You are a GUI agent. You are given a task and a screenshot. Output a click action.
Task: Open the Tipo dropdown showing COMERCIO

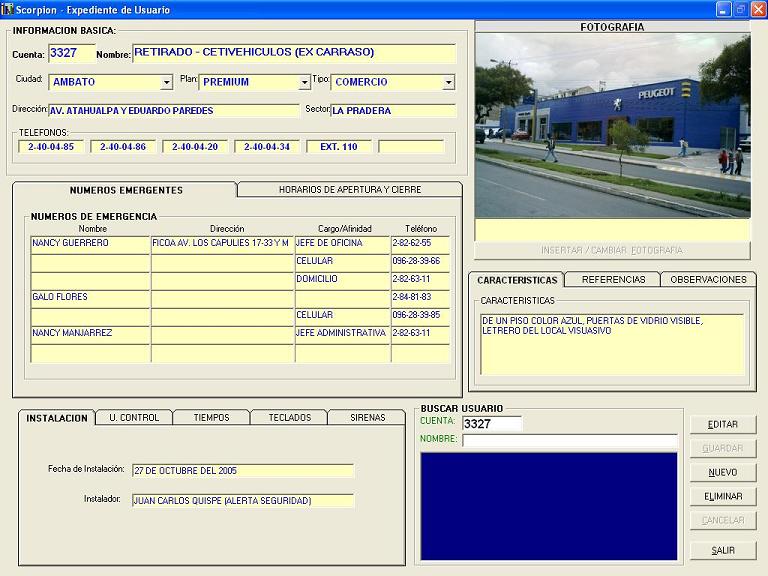[x=448, y=82]
